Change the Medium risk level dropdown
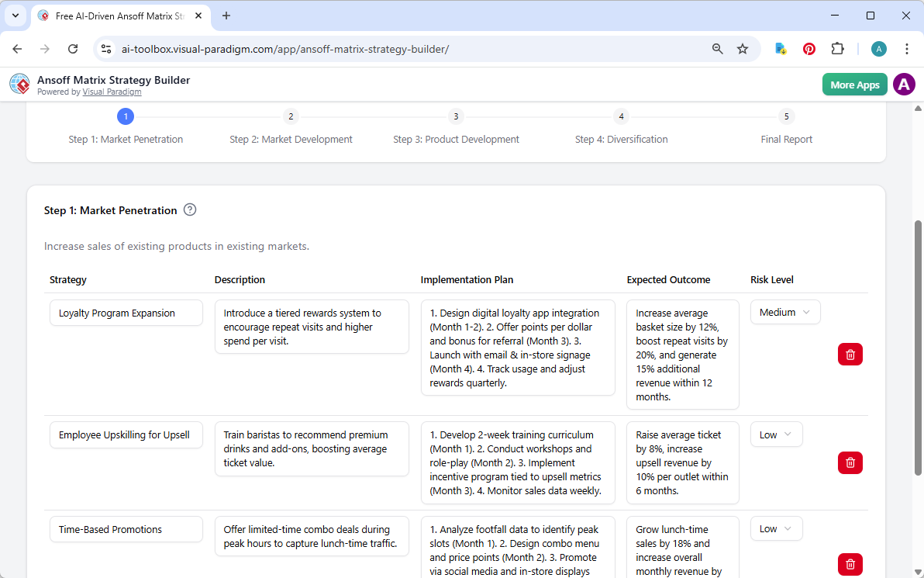This screenshot has height=578, width=924. click(784, 312)
